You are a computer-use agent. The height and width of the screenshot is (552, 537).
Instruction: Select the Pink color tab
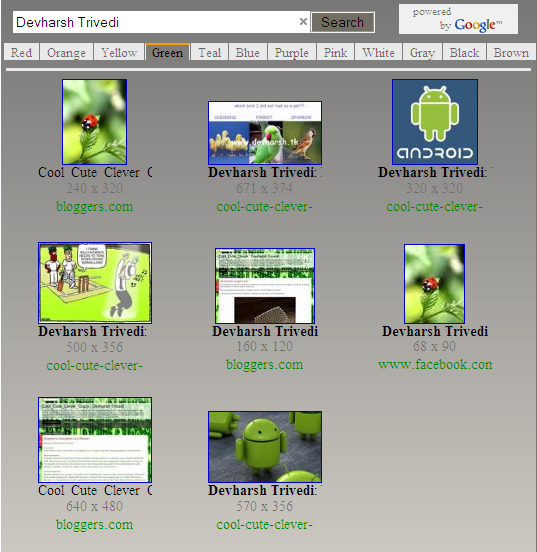coord(335,52)
